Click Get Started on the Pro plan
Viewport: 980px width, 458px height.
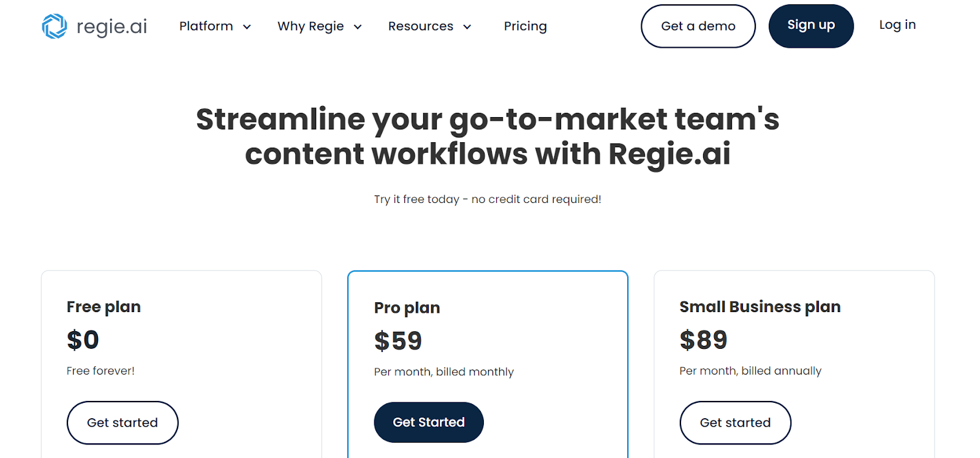point(428,422)
